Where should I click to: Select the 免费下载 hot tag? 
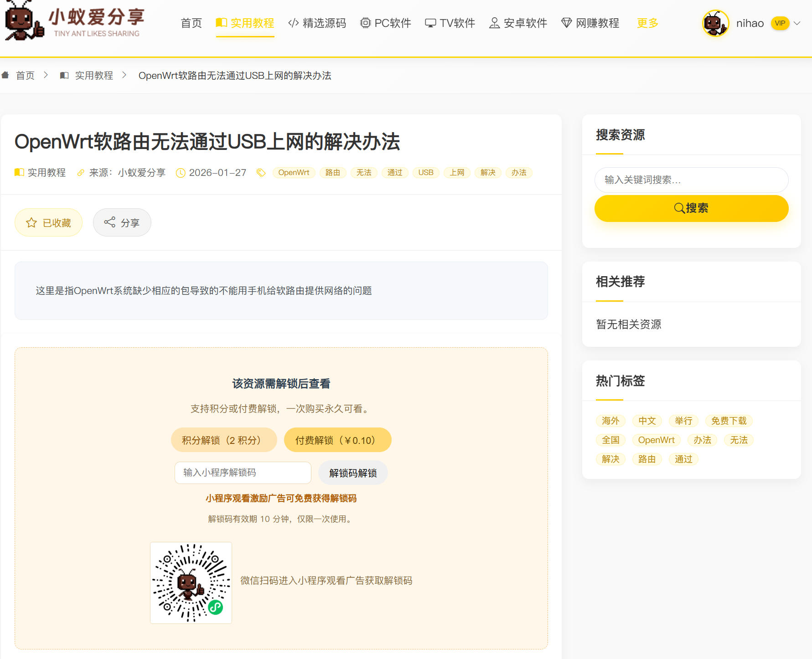click(729, 421)
